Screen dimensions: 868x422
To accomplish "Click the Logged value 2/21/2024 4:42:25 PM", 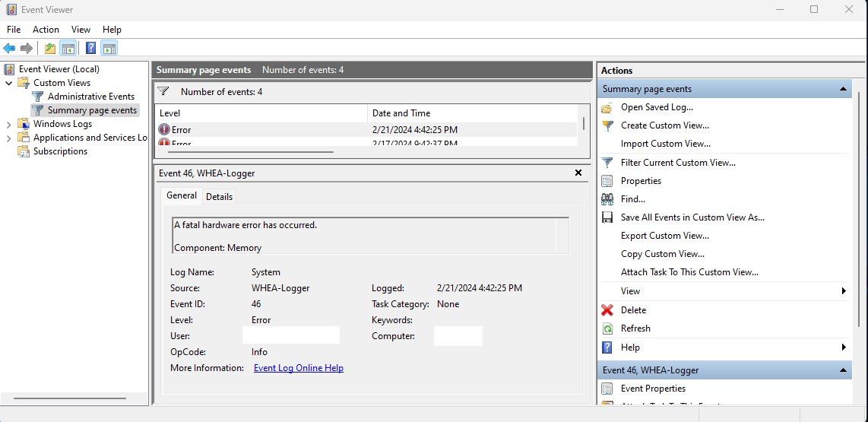I will pos(480,288).
